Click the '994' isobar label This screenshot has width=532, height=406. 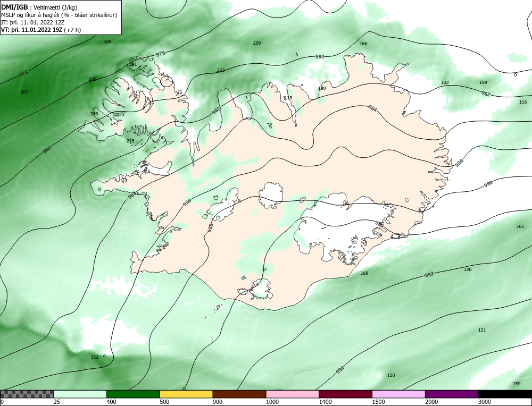point(340,370)
